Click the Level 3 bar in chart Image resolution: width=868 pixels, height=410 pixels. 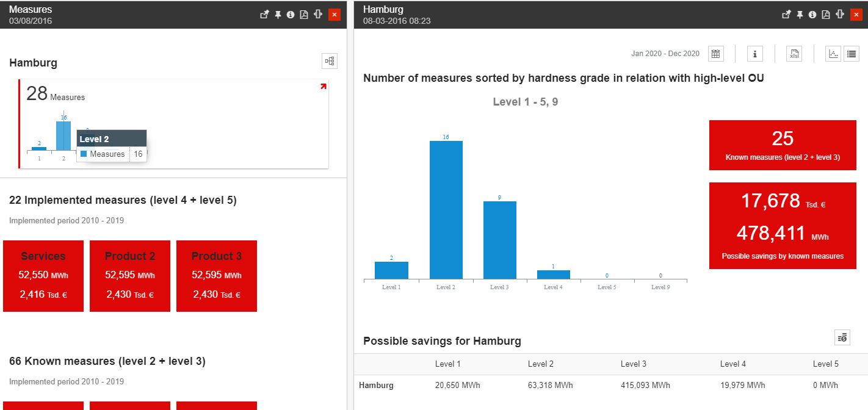[499, 240]
